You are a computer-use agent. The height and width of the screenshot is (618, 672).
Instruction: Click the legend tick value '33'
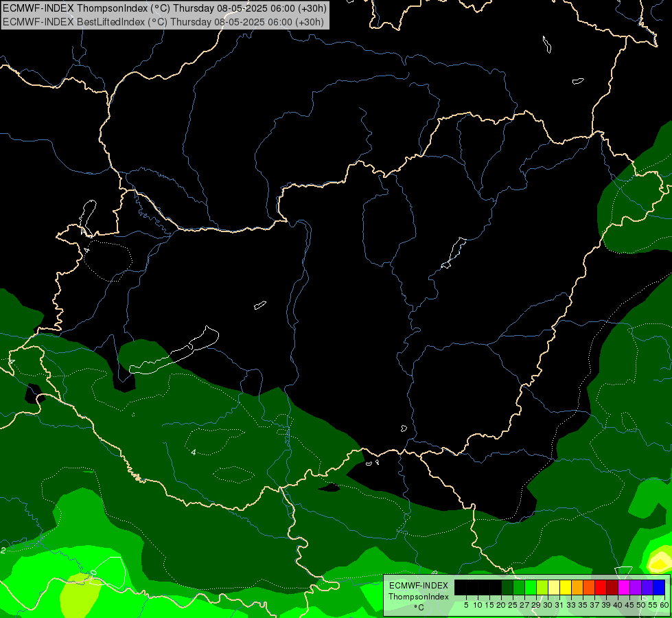[x=571, y=605]
